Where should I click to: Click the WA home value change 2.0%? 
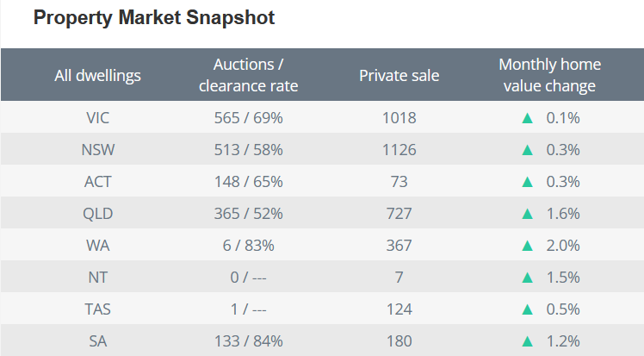pyautogui.click(x=563, y=246)
